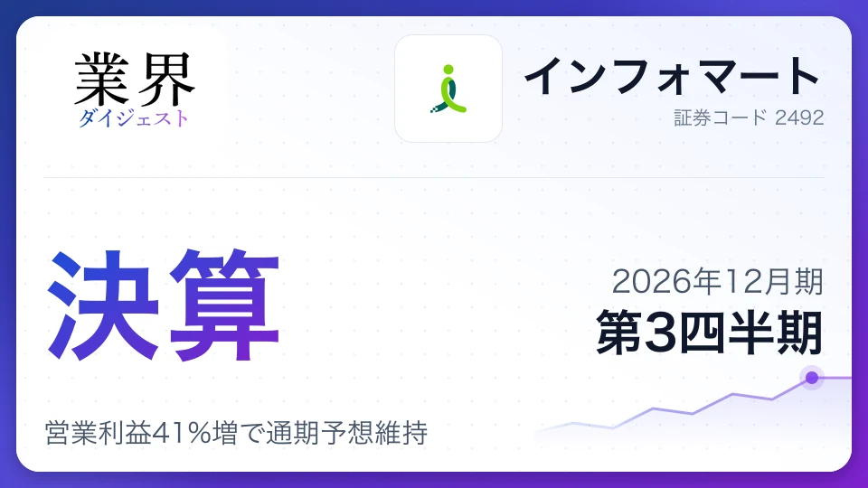Viewport: 868px width, 488px height.
Task: Click the green dot atop Infomart logo
Action: coord(448,70)
